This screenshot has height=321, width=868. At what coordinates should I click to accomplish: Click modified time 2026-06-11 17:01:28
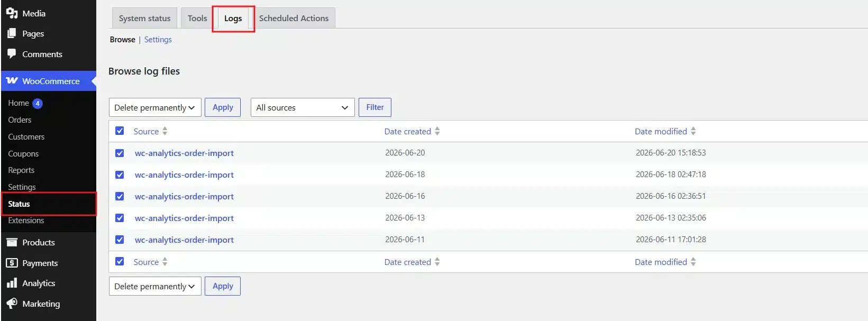(671, 240)
